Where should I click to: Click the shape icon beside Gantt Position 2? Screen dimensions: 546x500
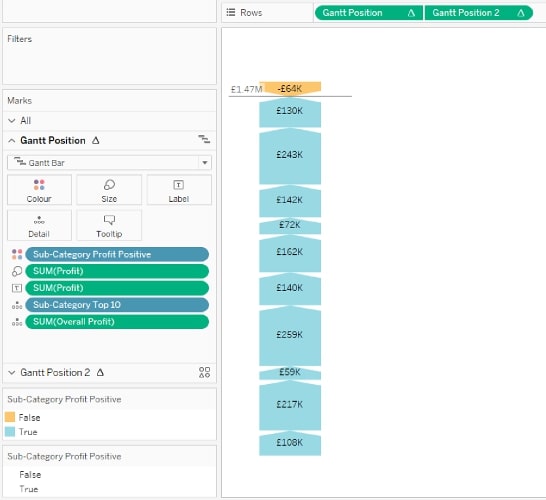[x=204, y=372]
